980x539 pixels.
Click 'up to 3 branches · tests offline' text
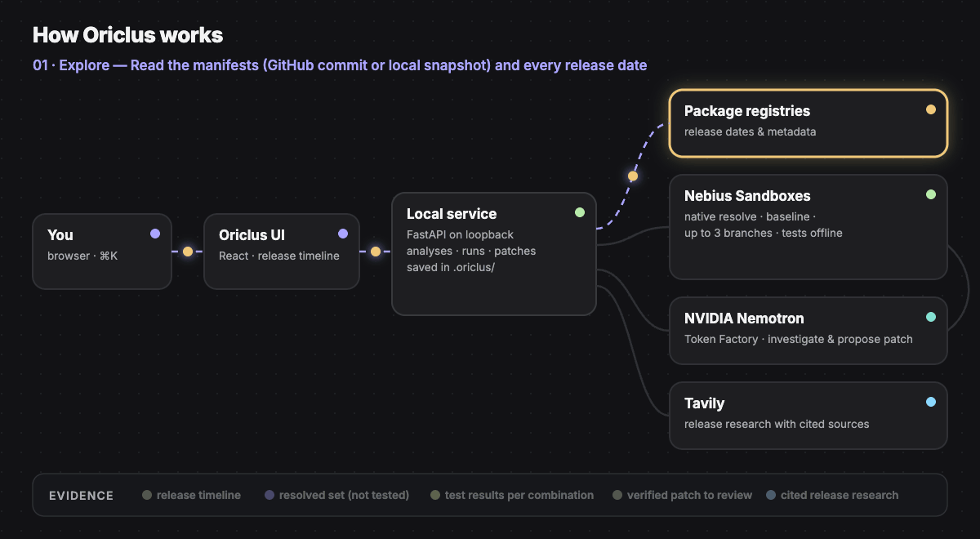click(x=764, y=233)
